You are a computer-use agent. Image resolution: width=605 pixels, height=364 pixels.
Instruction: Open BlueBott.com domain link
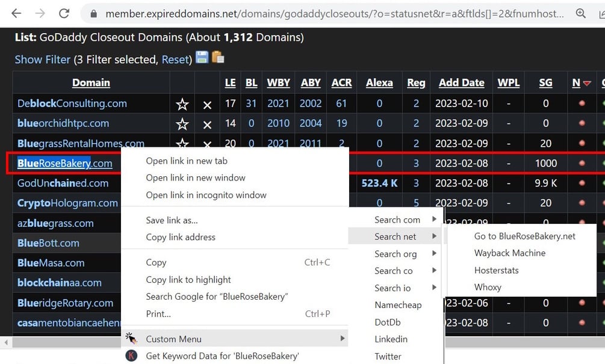[x=48, y=243]
